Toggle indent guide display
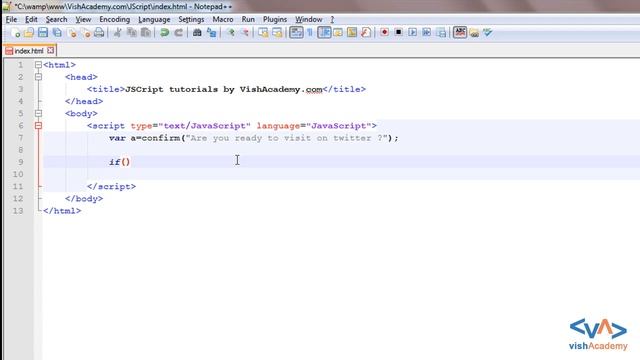This screenshot has width=640, height=360. point(324,33)
